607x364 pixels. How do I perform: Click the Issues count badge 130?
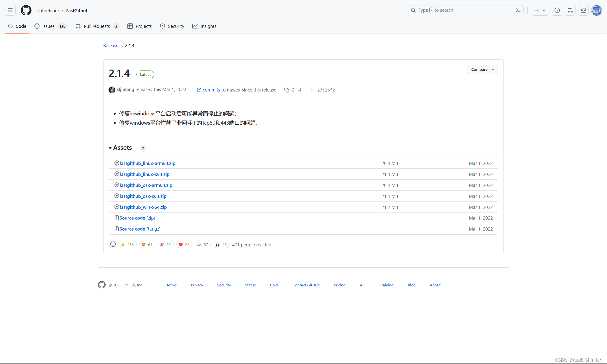62,26
